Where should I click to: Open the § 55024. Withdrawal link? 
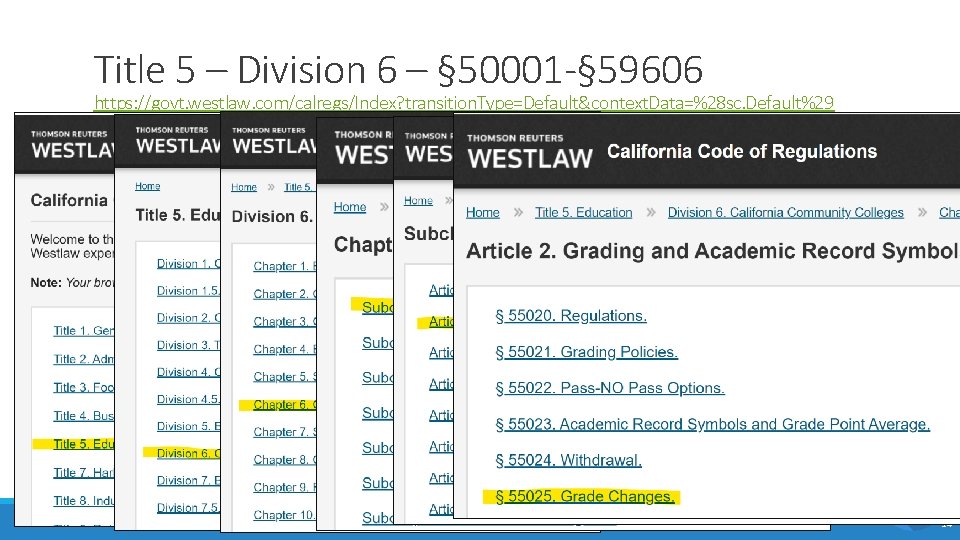(568, 460)
